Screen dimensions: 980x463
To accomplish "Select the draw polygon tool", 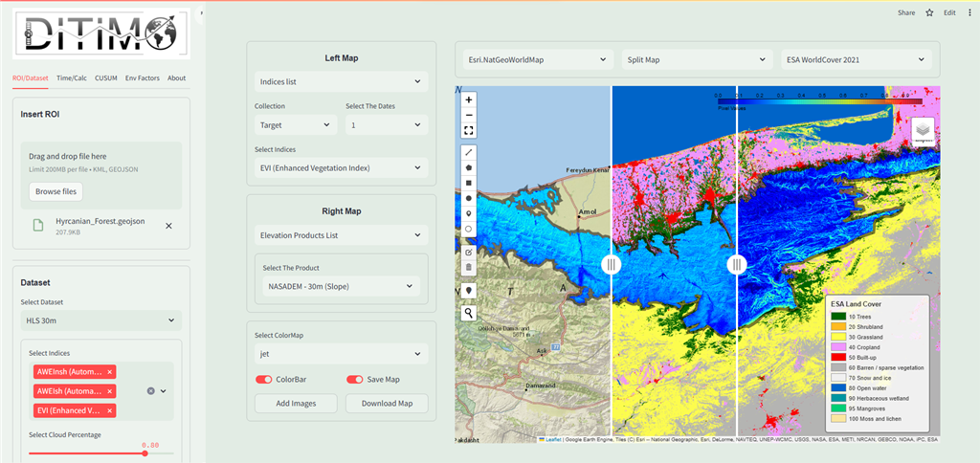I will click(468, 166).
